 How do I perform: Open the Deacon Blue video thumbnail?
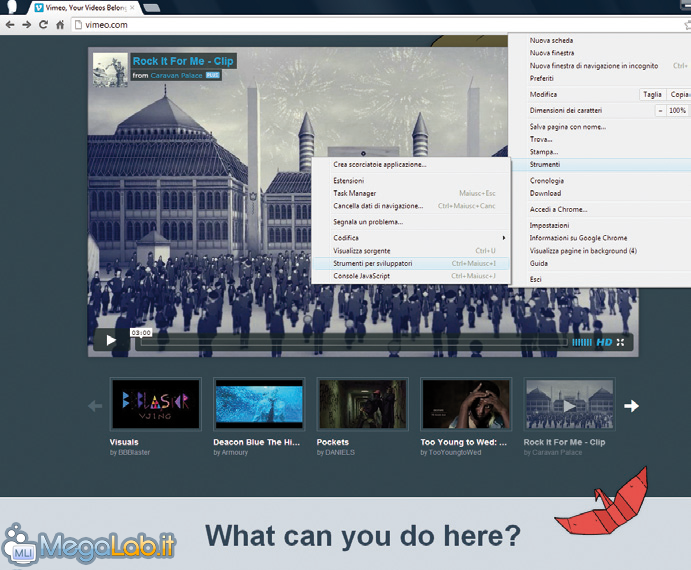[x=259, y=404]
